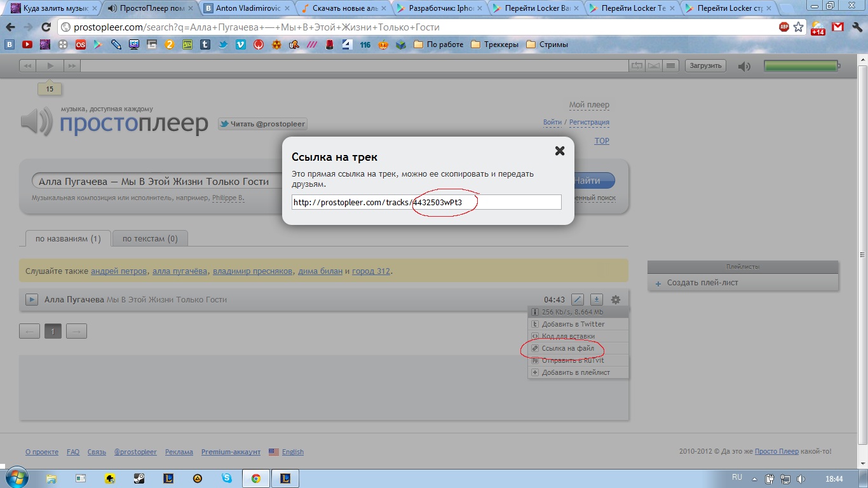Click the 'Загрузить' upload button
Image resolution: width=868 pixels, height=488 pixels.
[x=705, y=65]
